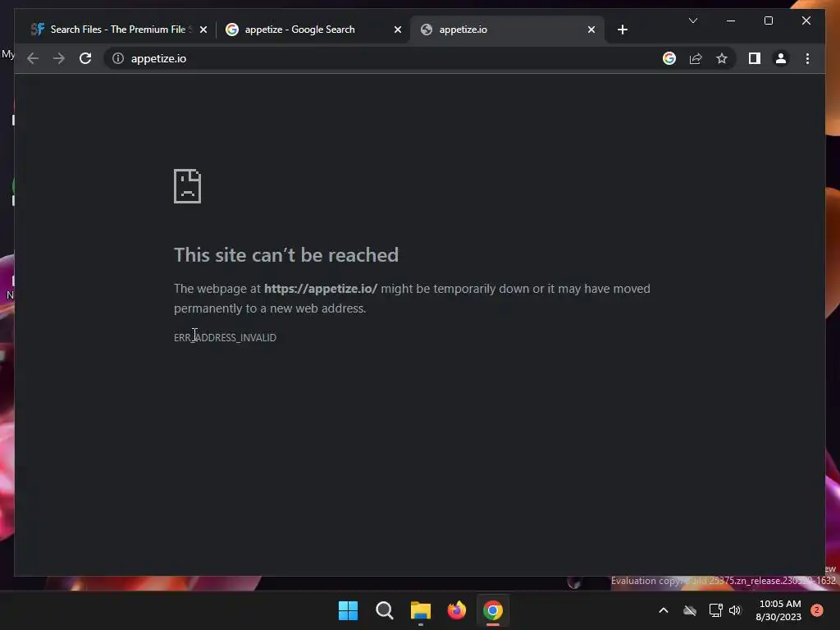Launch Firefox from the taskbar
This screenshot has height=630, width=840.
pyautogui.click(x=456, y=610)
